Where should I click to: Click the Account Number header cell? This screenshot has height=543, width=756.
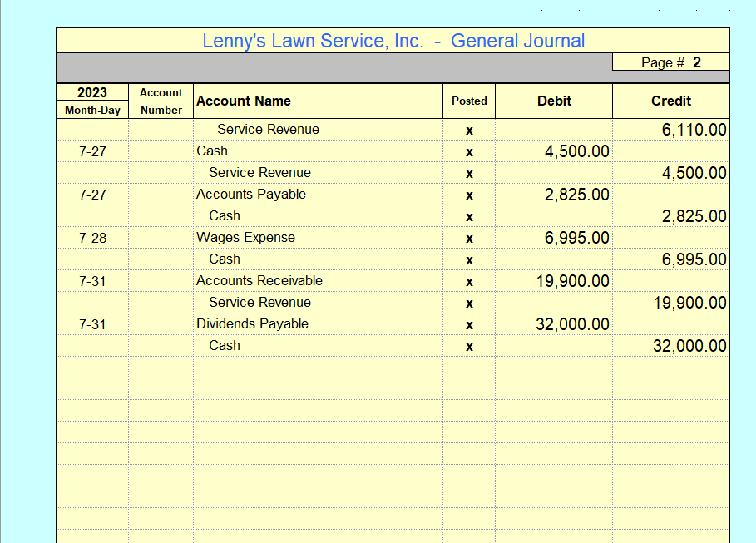160,101
